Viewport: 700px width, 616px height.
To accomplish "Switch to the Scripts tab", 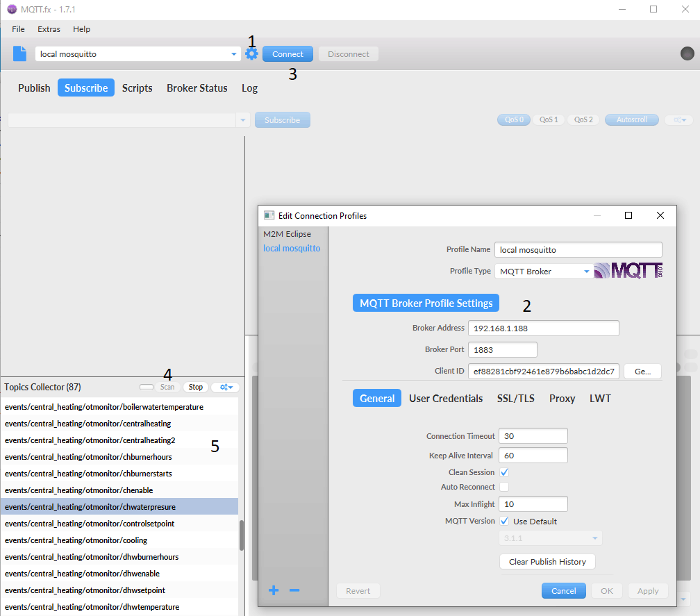I will (137, 88).
